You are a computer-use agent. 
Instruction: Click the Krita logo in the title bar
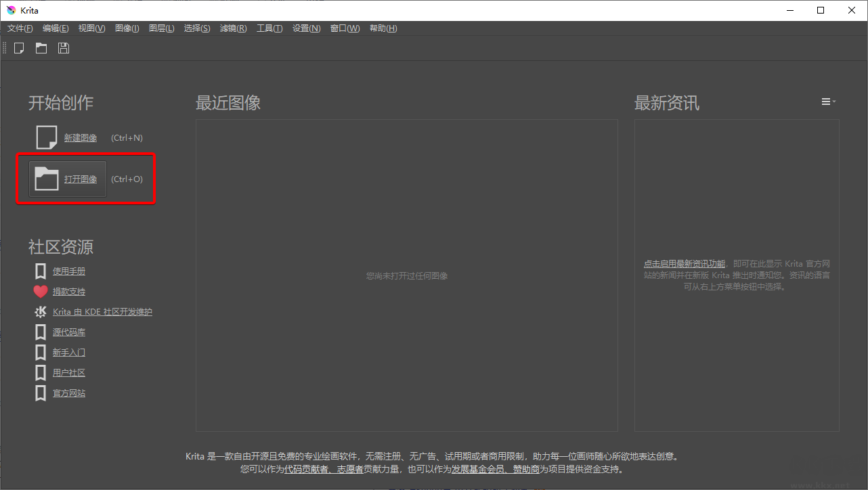[9, 9]
